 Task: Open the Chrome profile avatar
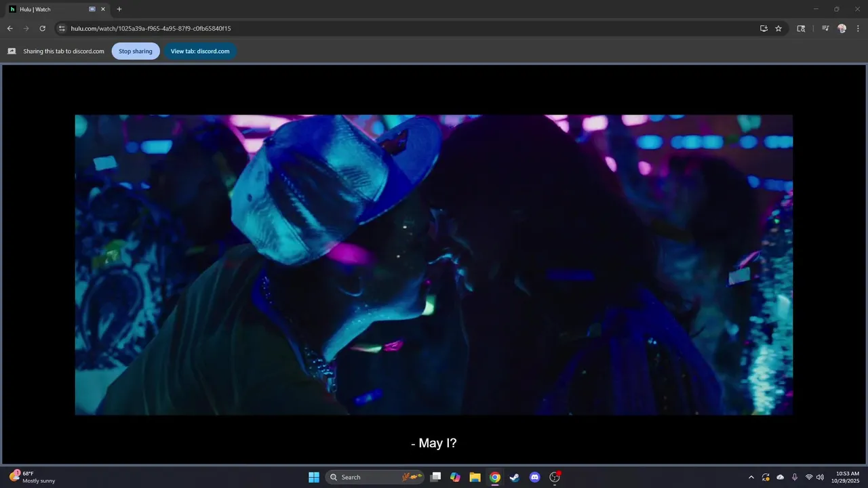coord(842,28)
